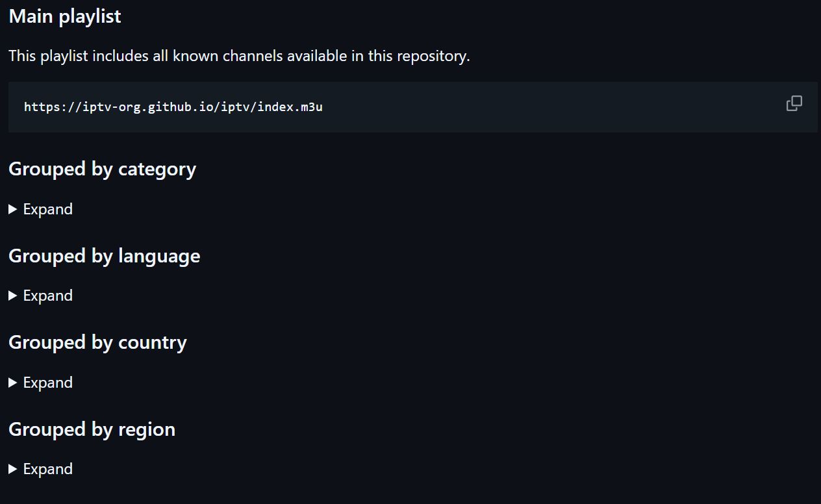Click the Expand label below Grouped by language
The image size is (821, 504).
click(x=47, y=296)
